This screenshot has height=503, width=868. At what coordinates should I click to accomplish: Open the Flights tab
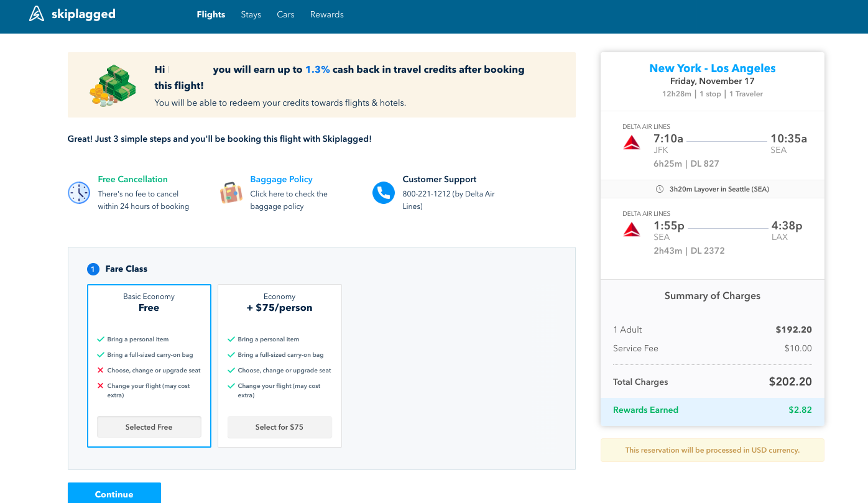211,14
